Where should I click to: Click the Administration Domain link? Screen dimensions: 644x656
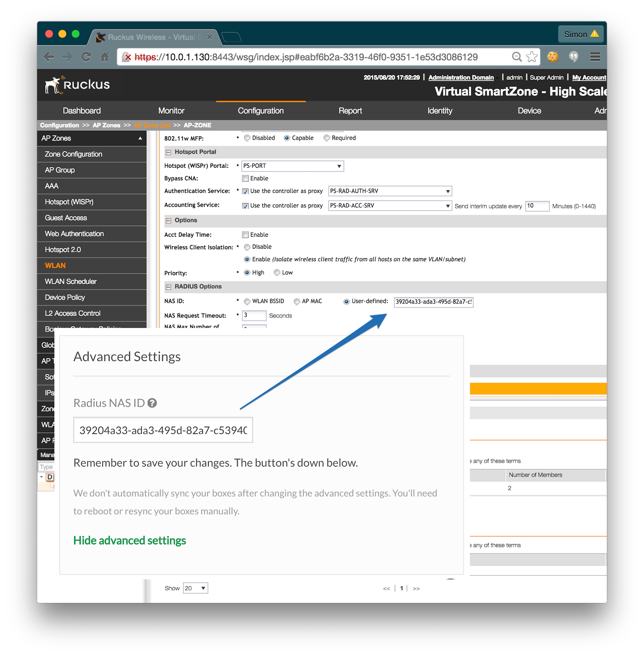[461, 78]
